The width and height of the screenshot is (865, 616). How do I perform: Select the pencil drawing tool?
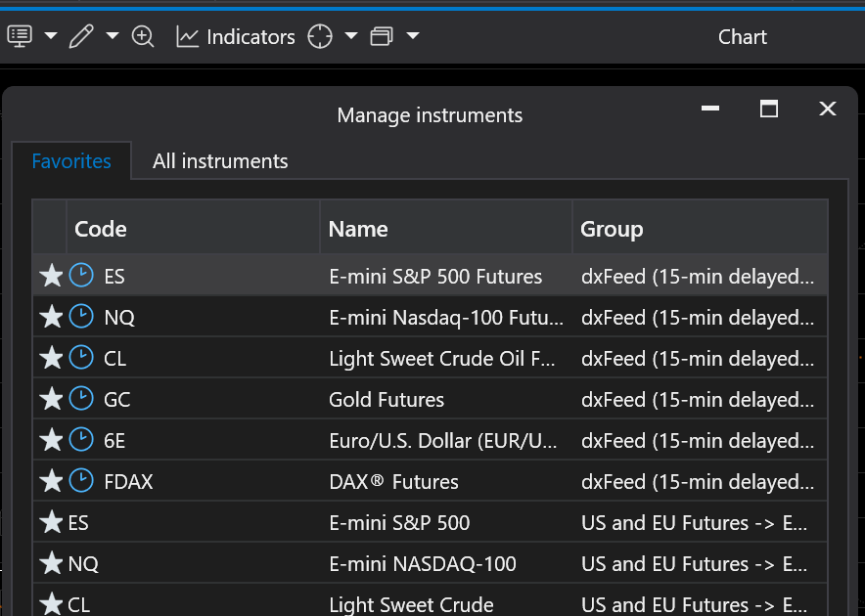click(81, 36)
